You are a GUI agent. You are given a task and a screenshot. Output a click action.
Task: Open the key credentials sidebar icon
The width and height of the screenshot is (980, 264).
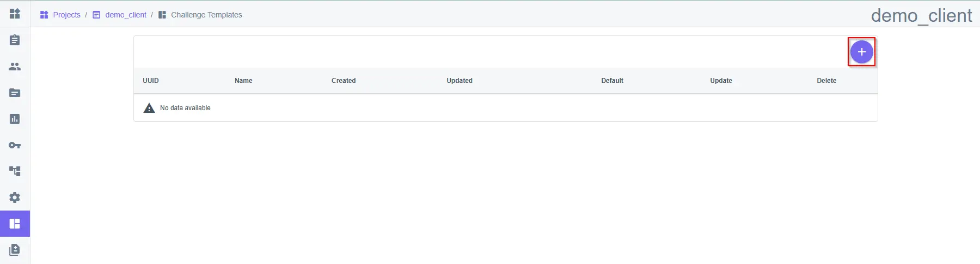click(15, 145)
